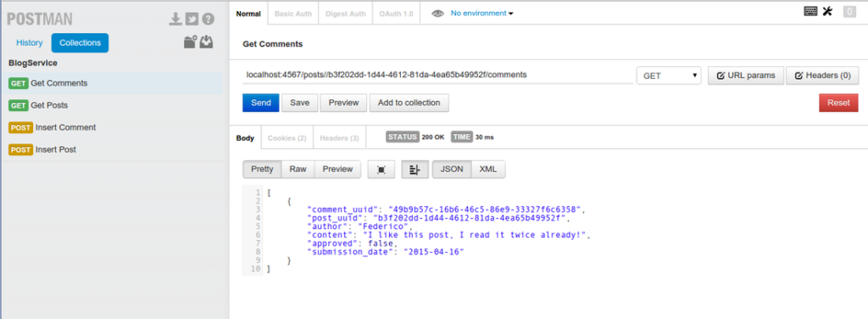Image resolution: width=868 pixels, height=319 pixels.
Task: Switch to the History tab
Action: click(x=30, y=42)
